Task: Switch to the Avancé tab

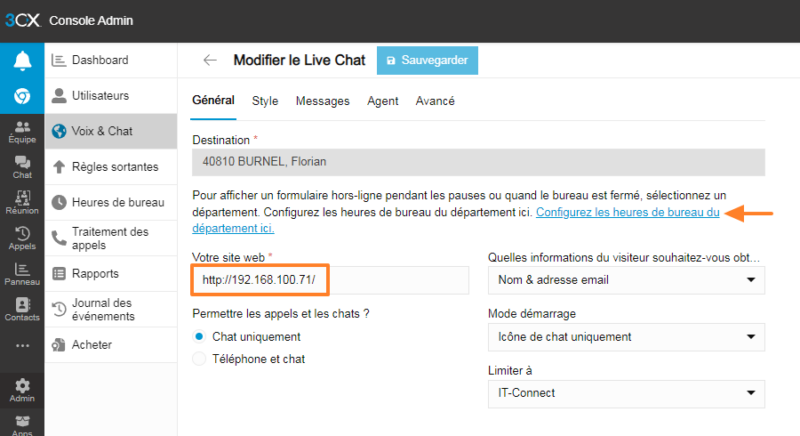Action: coord(435,101)
